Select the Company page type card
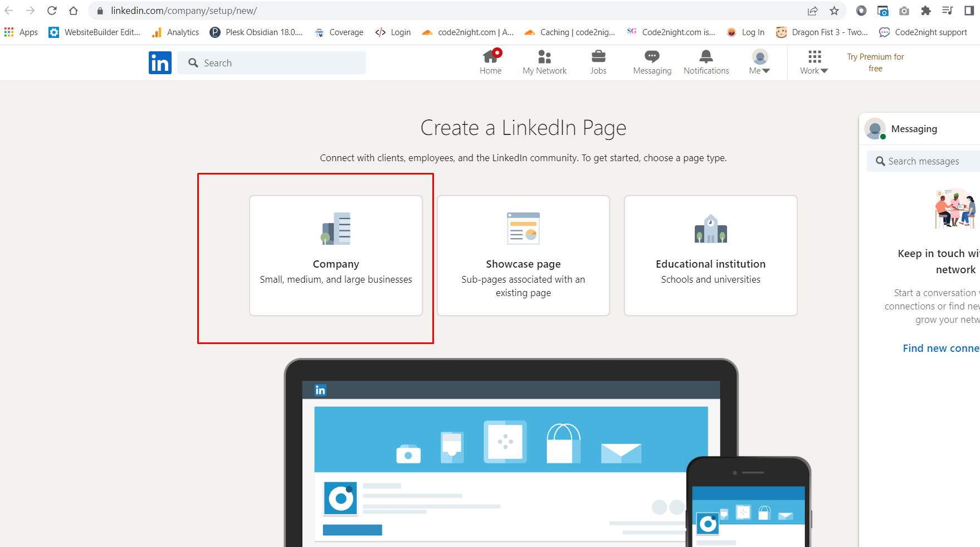The height and width of the screenshot is (547, 980). coord(336,255)
